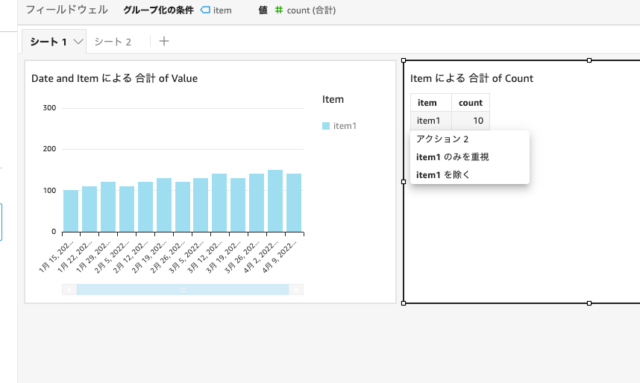640x383 pixels.
Task: Click the last bar for 4月 9, 2022
Action: (294, 203)
